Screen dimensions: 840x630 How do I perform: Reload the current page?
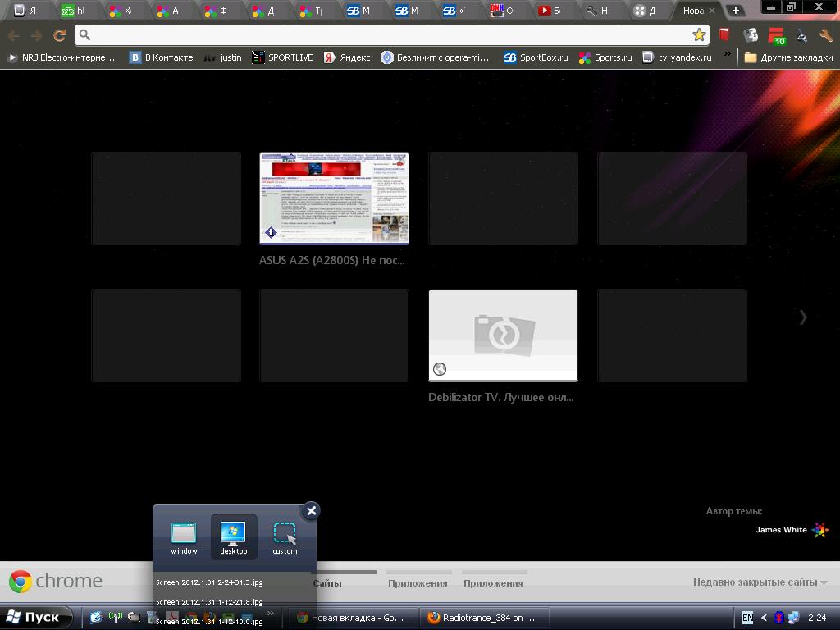59,36
